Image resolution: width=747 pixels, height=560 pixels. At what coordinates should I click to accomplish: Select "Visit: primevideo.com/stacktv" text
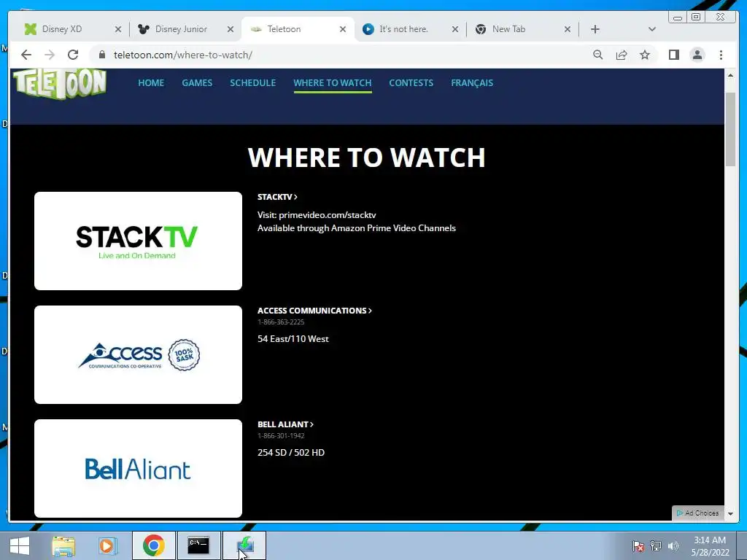coord(317,215)
